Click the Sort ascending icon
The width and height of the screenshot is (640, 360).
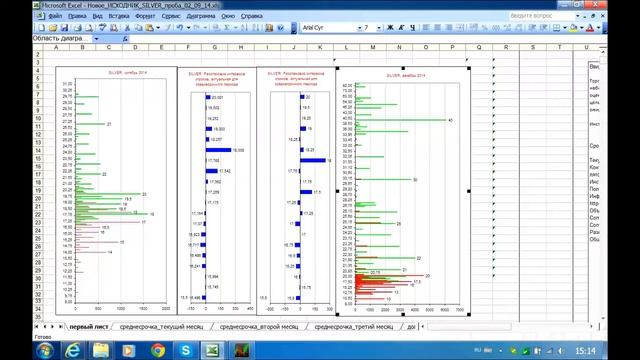(244, 28)
